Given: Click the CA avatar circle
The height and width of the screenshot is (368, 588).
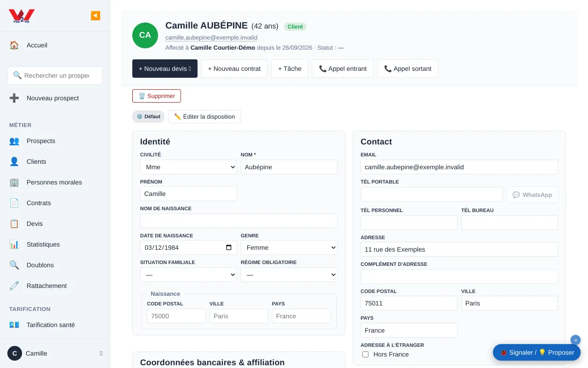Looking at the screenshot, I should tap(145, 35).
